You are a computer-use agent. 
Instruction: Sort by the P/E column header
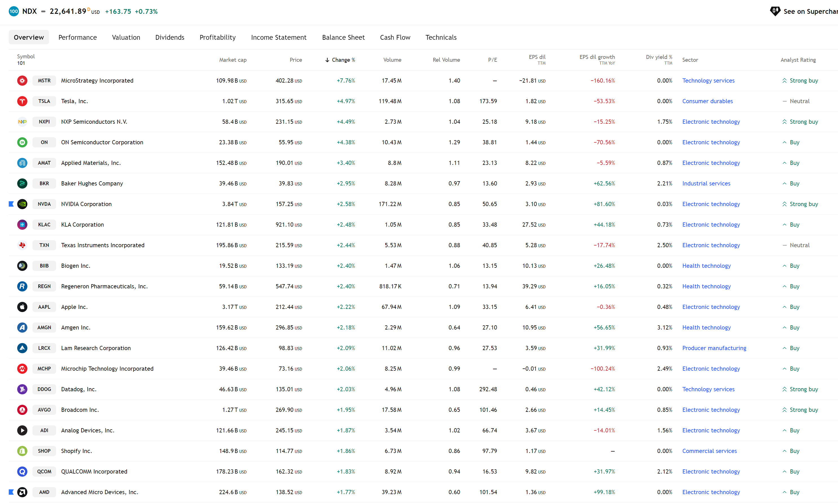[x=492, y=60]
